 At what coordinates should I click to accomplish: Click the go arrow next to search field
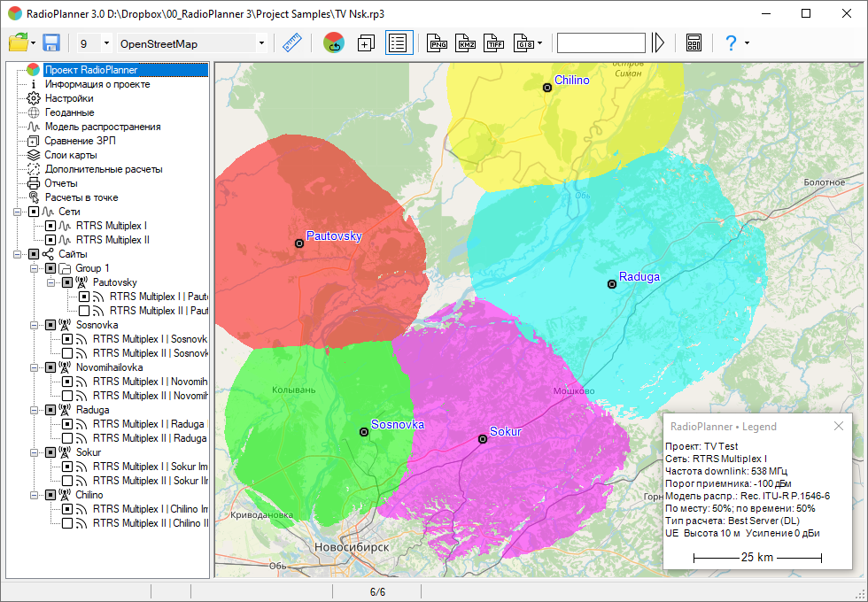click(658, 43)
